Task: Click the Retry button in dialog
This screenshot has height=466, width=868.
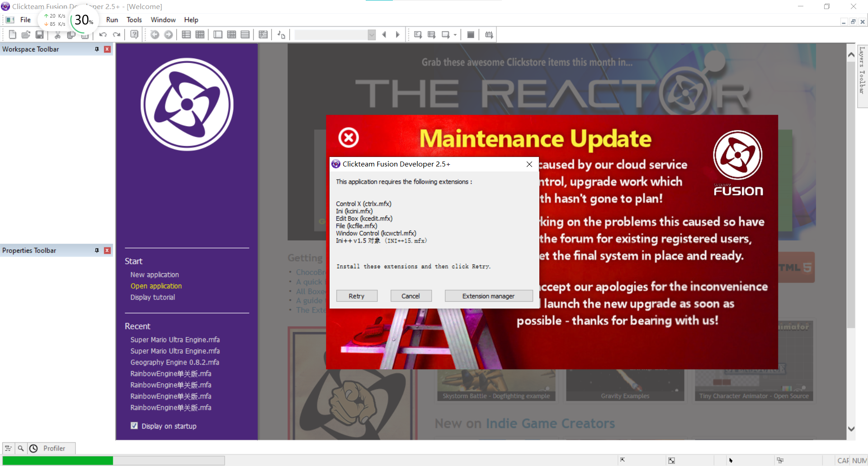Action: pyautogui.click(x=357, y=296)
